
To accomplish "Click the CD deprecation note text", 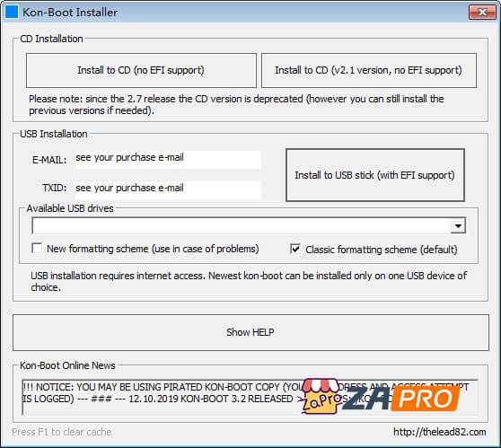I will click(236, 104).
